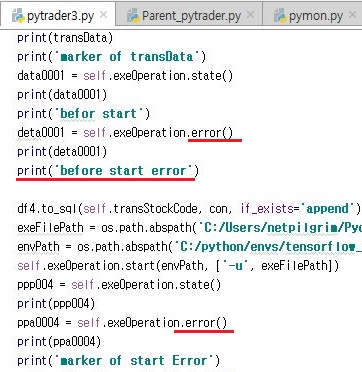Place cursor in 'marker of transData' string
Image resolution: width=362 pixels, height=372 pixels.
127,57
